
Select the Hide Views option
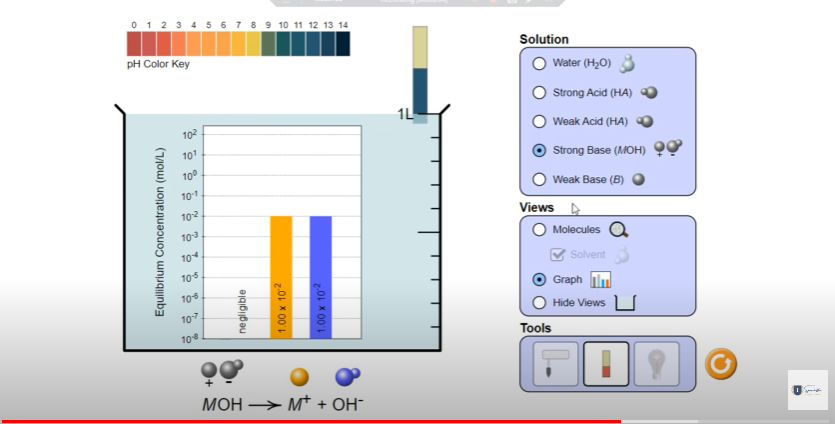tap(539, 302)
